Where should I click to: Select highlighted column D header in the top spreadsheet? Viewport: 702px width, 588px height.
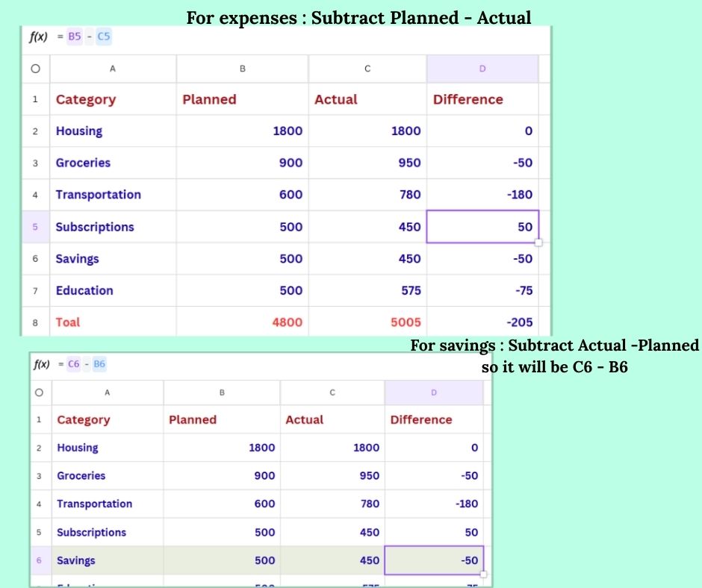tap(482, 69)
